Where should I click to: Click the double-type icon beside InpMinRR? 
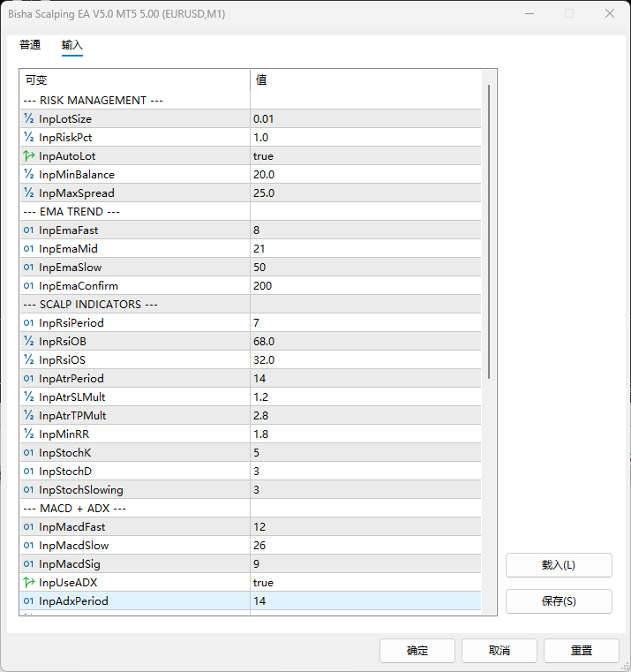(x=29, y=434)
